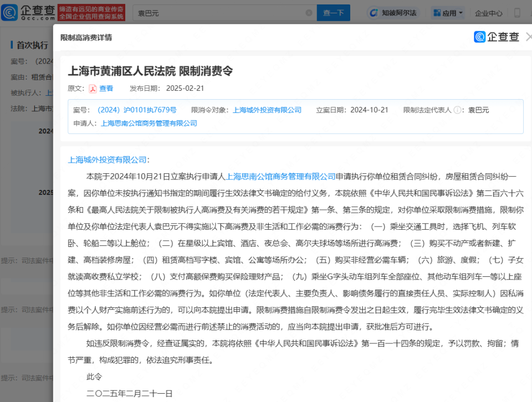Click the heading 上海市黄浦区人民法院 限制消费令
532x402 pixels.
click(x=150, y=71)
